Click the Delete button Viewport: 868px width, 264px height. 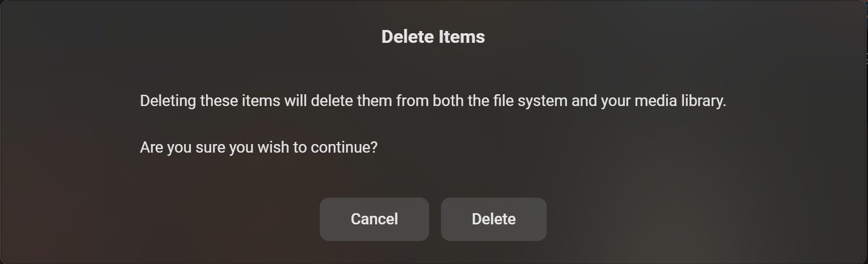tap(494, 219)
